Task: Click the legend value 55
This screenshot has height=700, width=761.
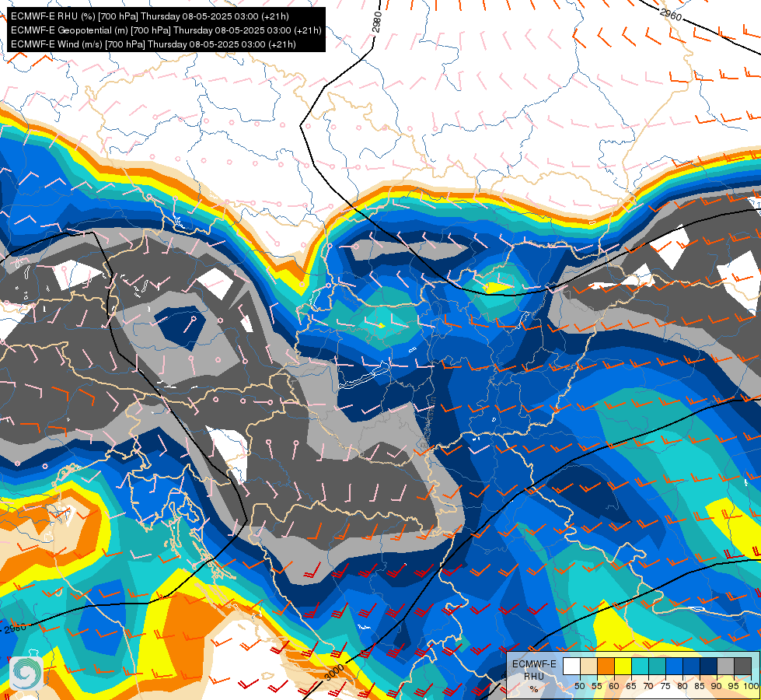Action: click(596, 686)
